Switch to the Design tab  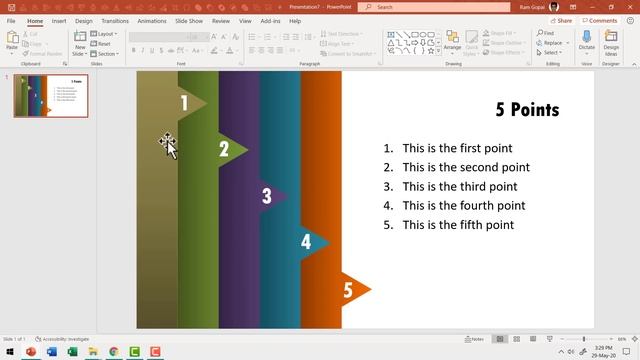[x=84, y=21]
